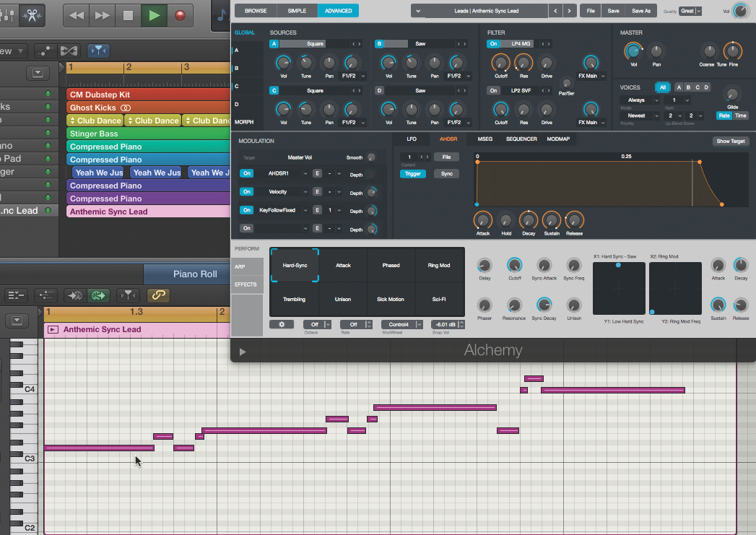Viewport: 756px width, 535px height.
Task: Select next Alchemy preset arrow
Action: (570, 11)
